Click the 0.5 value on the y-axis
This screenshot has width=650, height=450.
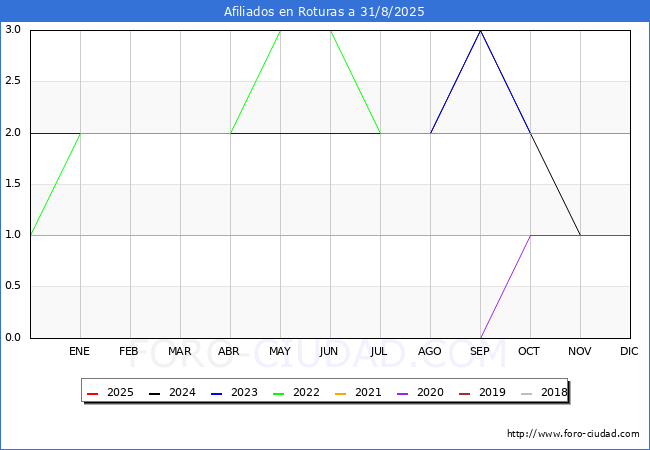[x=13, y=286]
